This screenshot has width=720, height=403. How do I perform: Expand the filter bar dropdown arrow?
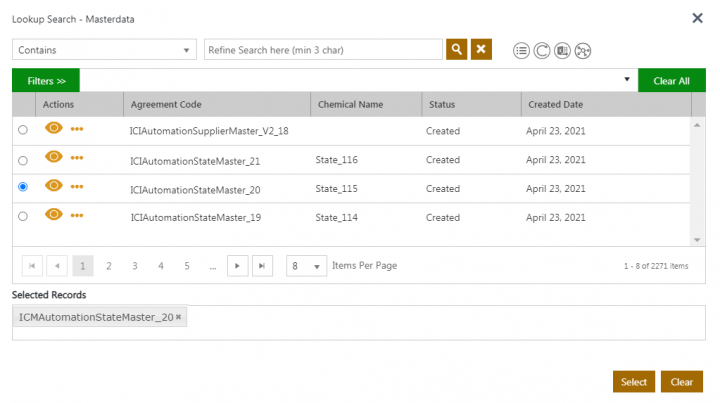pos(627,80)
